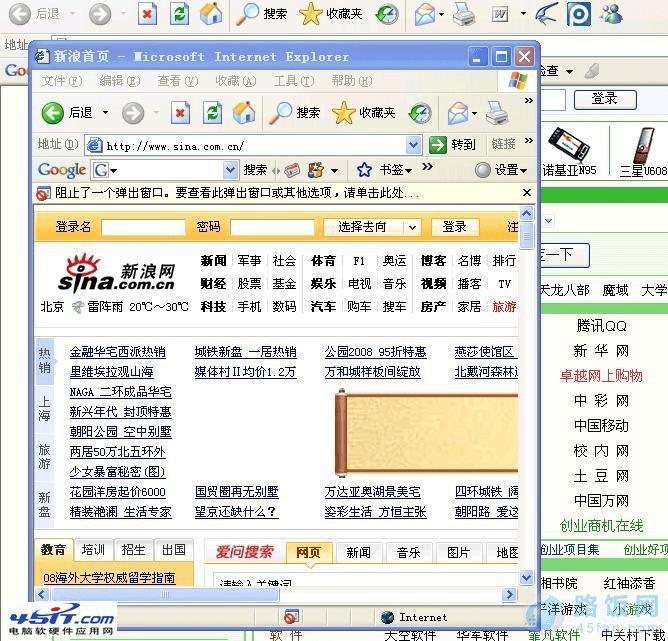Refresh the Sina page via toolbar icon

click(x=212, y=113)
